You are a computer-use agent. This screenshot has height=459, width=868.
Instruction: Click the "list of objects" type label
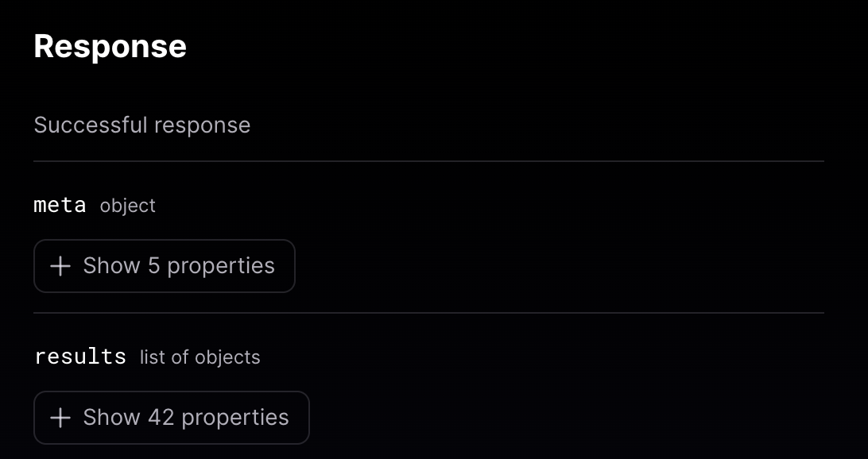[x=200, y=357]
